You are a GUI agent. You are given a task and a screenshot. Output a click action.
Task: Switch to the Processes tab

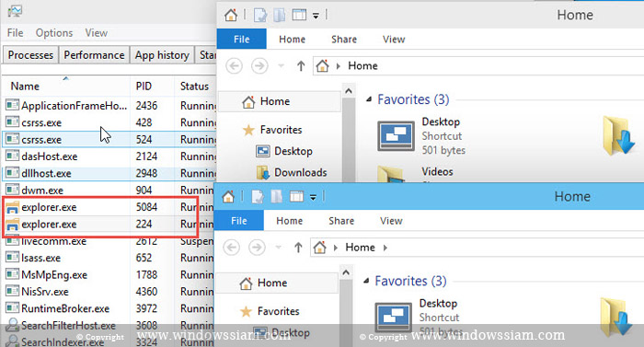pyautogui.click(x=30, y=55)
